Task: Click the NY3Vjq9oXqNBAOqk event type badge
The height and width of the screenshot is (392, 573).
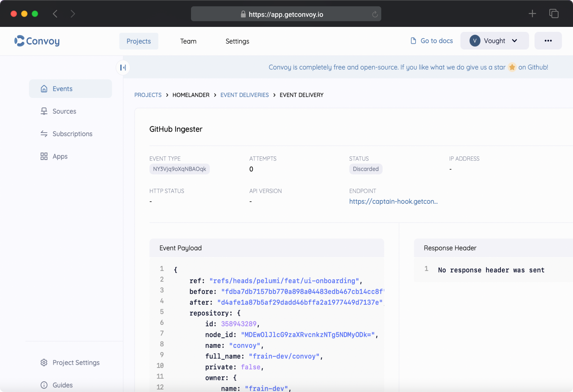Action: click(x=179, y=169)
